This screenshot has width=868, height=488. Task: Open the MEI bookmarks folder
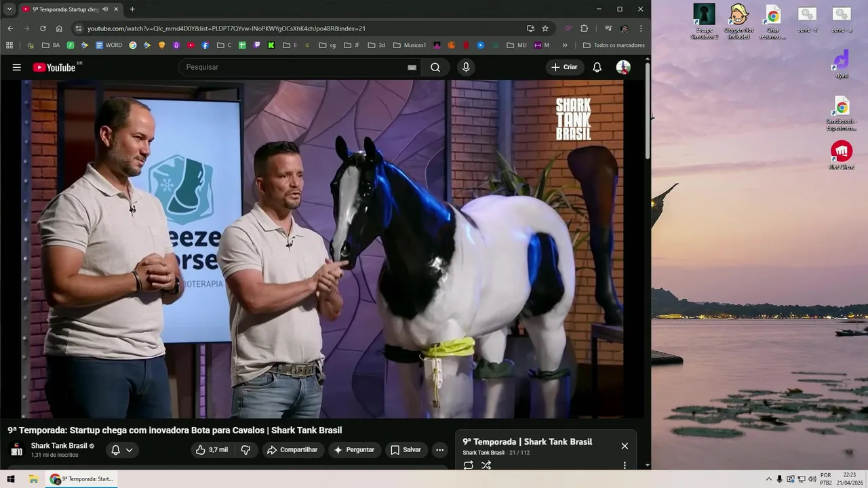tap(516, 45)
